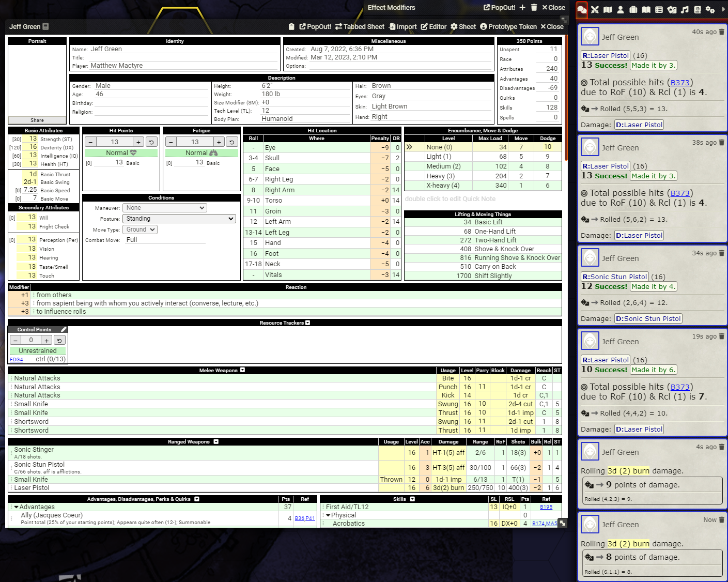
Task: Open the Rollable Tables sidebar
Action: tap(658, 9)
